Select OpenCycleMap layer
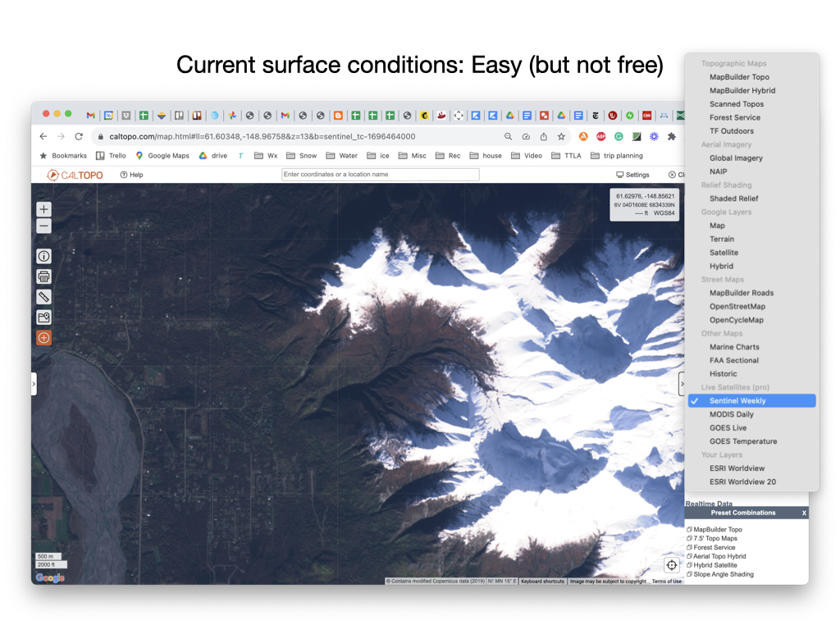This screenshot has height=630, width=840. click(736, 320)
